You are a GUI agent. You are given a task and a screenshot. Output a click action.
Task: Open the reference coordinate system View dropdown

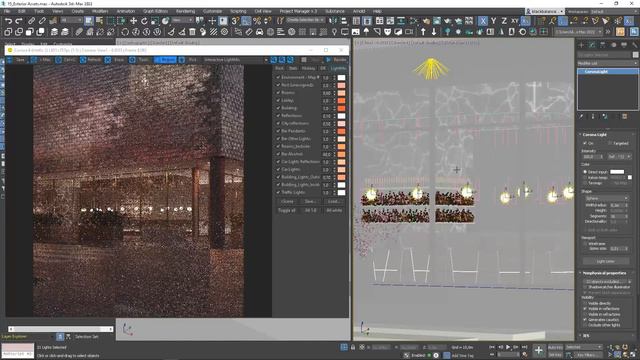coord(181,20)
